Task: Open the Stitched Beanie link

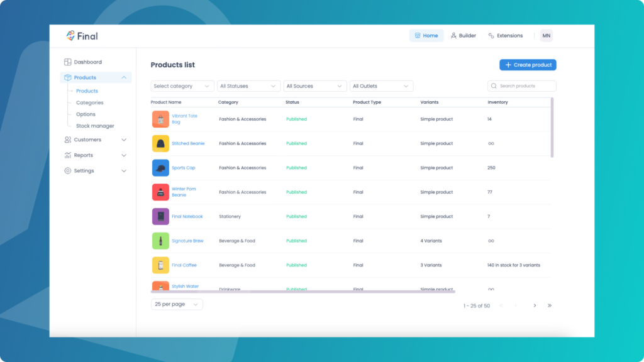Action: [x=188, y=144]
